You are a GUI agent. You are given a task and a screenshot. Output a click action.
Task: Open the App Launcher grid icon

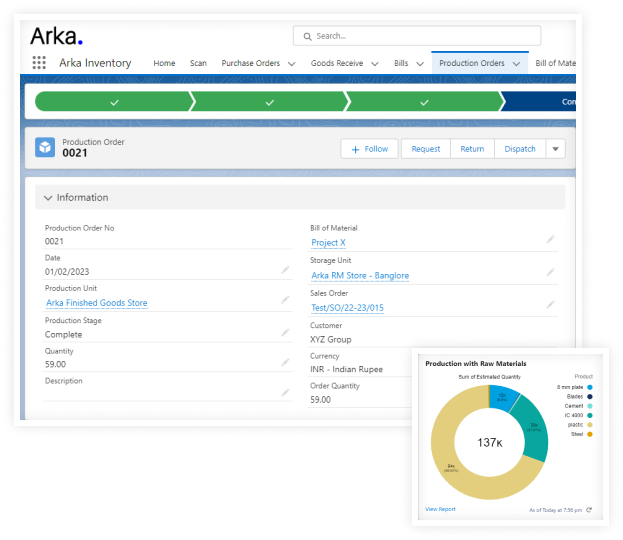39,63
